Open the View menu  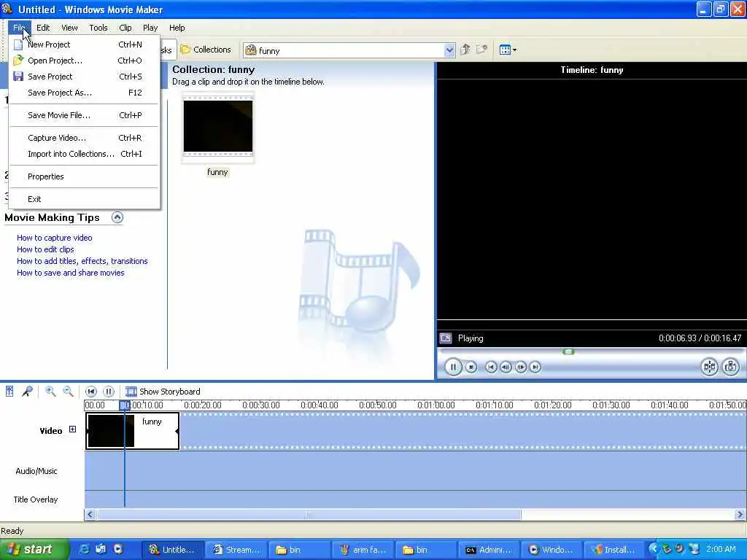tap(69, 28)
